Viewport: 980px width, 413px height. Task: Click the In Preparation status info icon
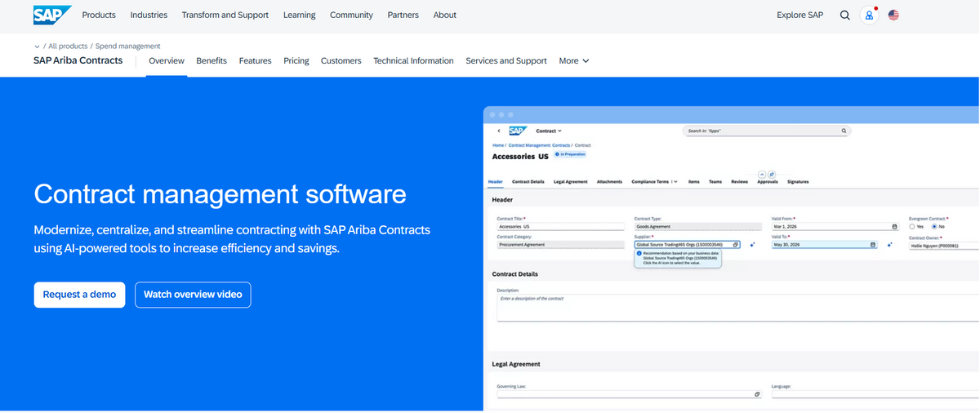point(557,153)
